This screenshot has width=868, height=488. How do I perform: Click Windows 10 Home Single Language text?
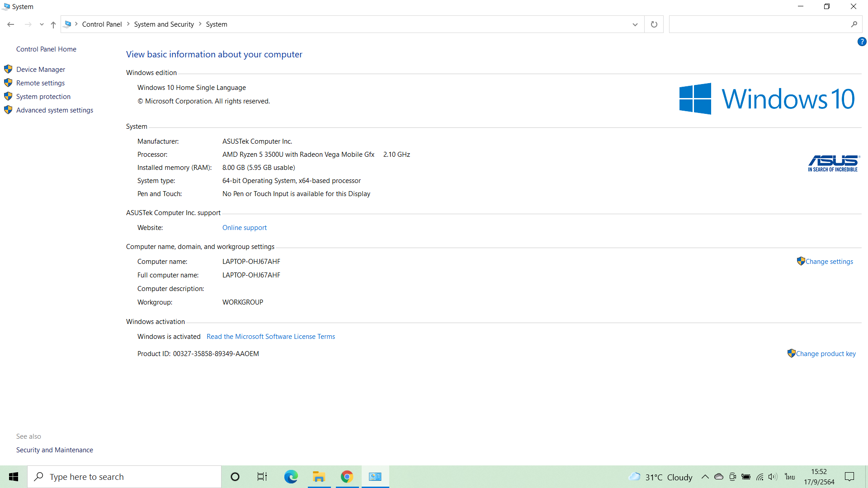(x=192, y=88)
